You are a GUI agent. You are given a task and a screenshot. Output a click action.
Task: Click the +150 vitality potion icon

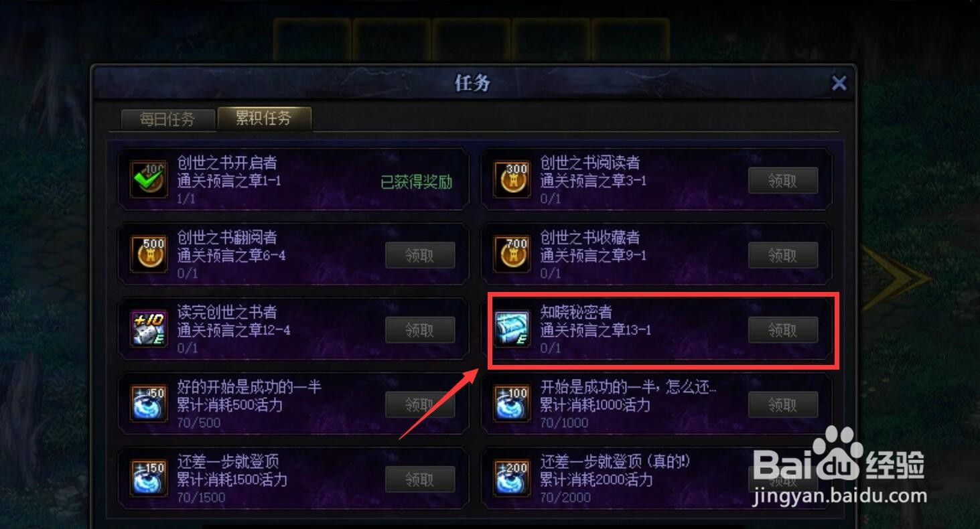pyautogui.click(x=149, y=479)
